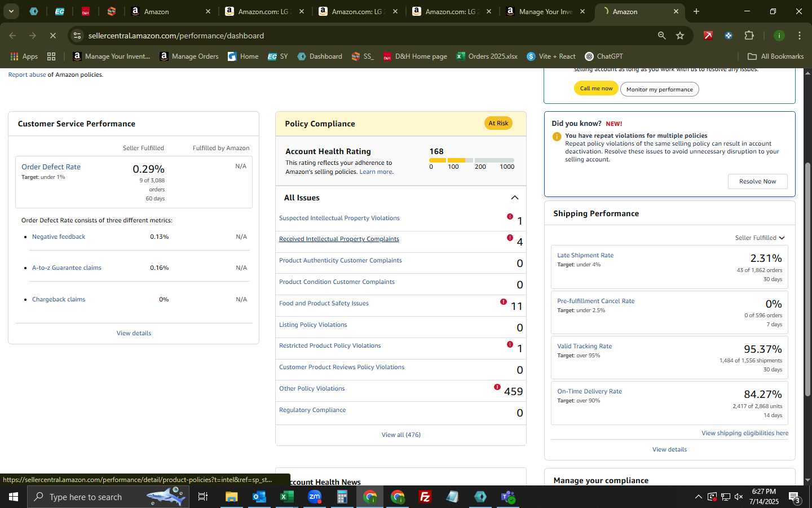Open the Chrome tab search dropdown arrow
The width and height of the screenshot is (812, 508).
click(11, 11)
